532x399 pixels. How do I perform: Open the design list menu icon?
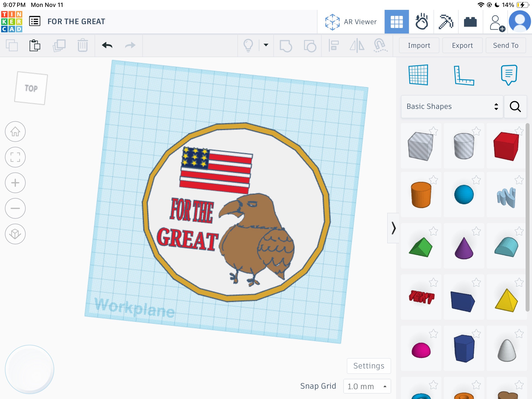35,21
